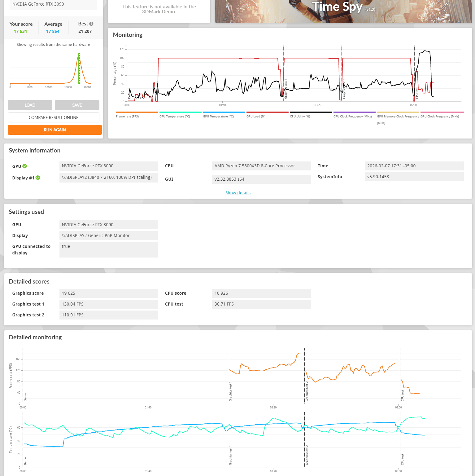Open Compare Result Online
The image size is (475, 476).
click(54, 117)
